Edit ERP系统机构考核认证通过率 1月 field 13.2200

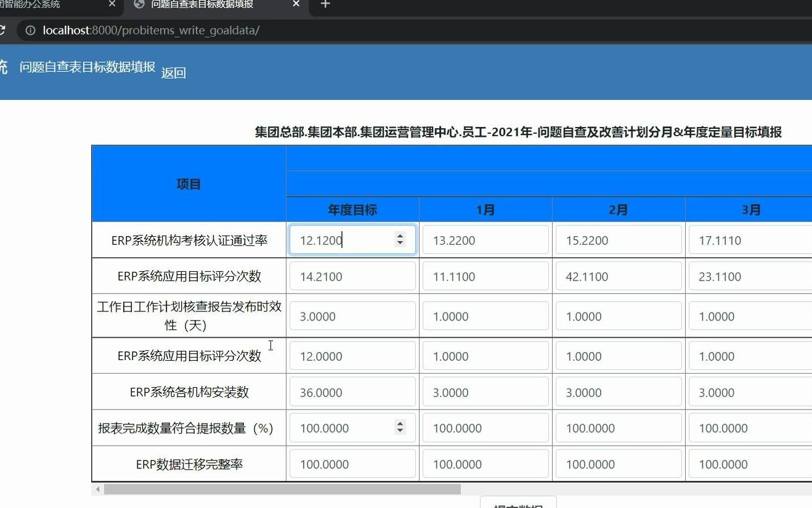click(485, 240)
